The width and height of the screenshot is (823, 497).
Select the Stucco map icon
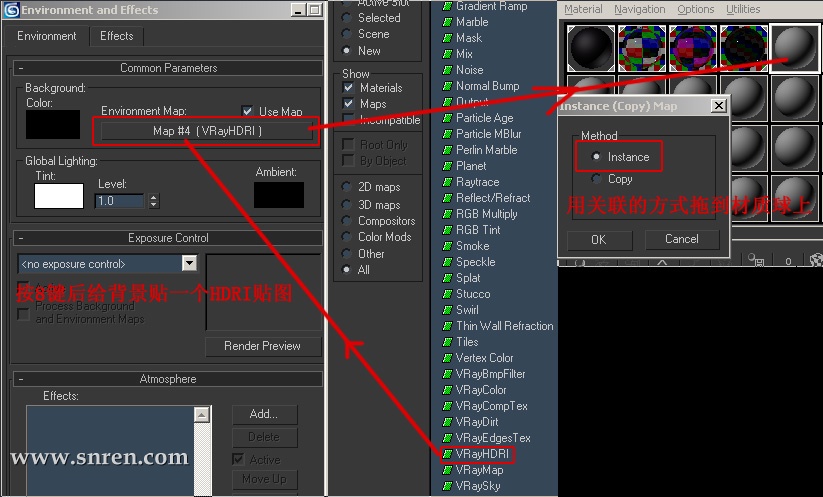[x=447, y=294]
